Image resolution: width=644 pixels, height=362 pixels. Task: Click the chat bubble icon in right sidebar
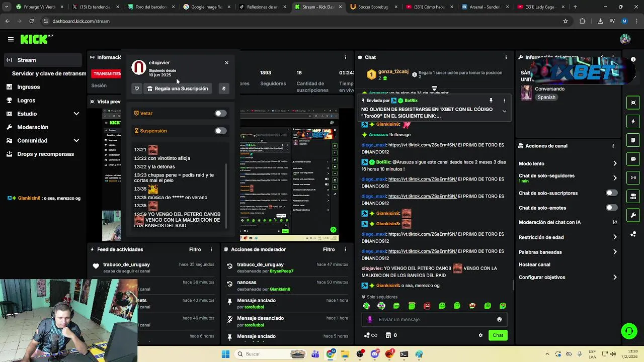click(x=633, y=159)
